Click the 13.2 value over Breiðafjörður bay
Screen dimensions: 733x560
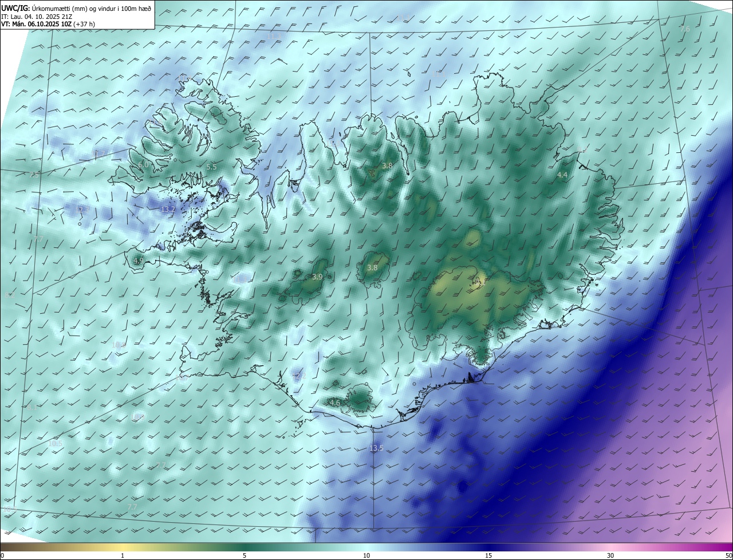[x=168, y=210]
